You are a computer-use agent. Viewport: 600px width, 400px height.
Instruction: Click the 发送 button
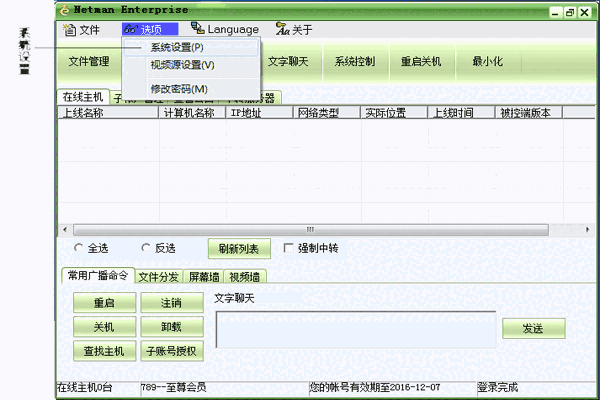tap(532, 328)
